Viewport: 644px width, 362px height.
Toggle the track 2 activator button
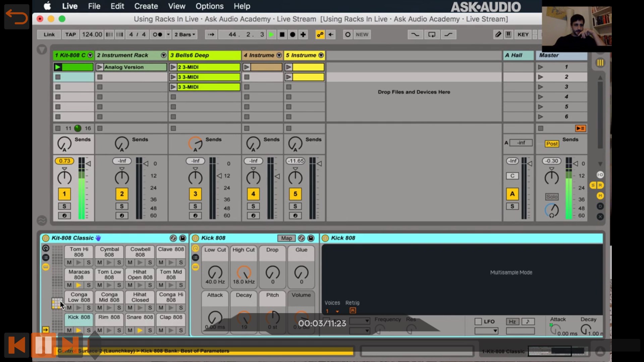pyautogui.click(x=122, y=194)
